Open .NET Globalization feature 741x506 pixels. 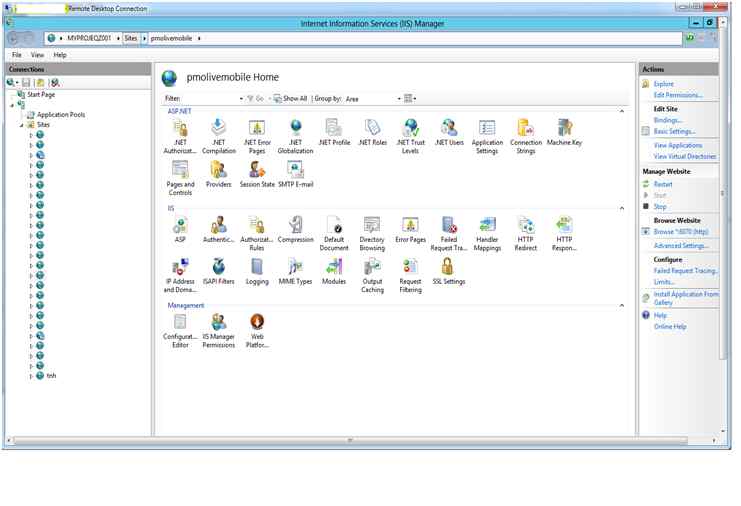[x=295, y=137]
